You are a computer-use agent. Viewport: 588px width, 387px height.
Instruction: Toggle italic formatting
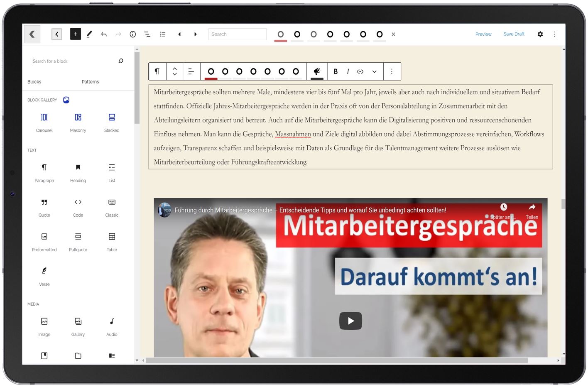(x=348, y=71)
